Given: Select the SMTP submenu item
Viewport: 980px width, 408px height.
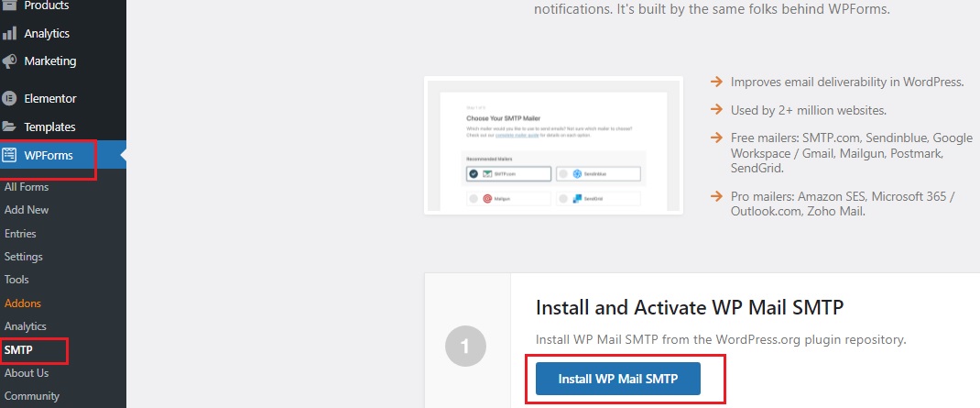Looking at the screenshot, I should pyautogui.click(x=18, y=350).
